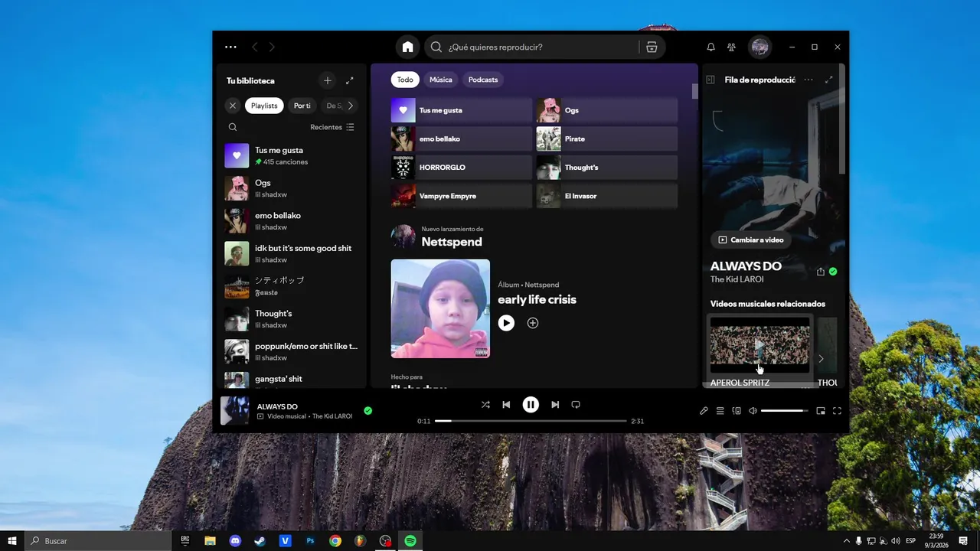Open the notifications bell
Screen dimensions: 980x551
pyautogui.click(x=710, y=47)
